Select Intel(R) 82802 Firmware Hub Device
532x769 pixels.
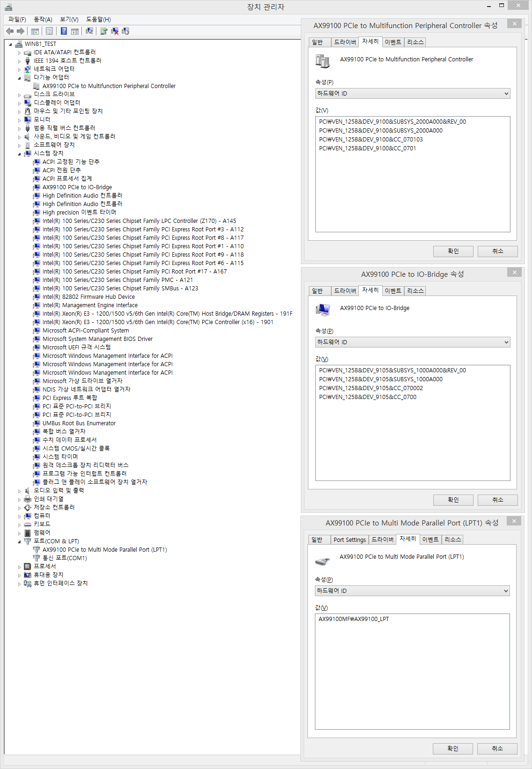click(x=88, y=297)
